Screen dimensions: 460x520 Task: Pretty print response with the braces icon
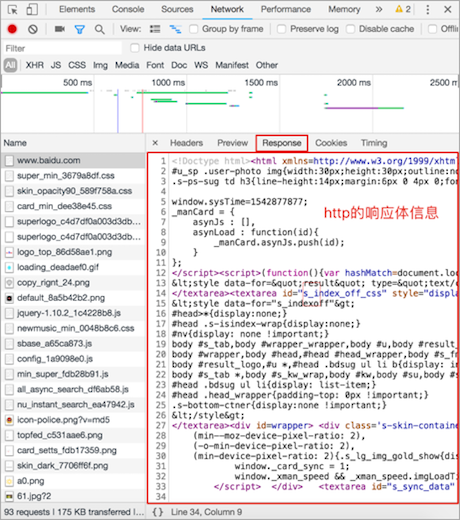pos(158,512)
